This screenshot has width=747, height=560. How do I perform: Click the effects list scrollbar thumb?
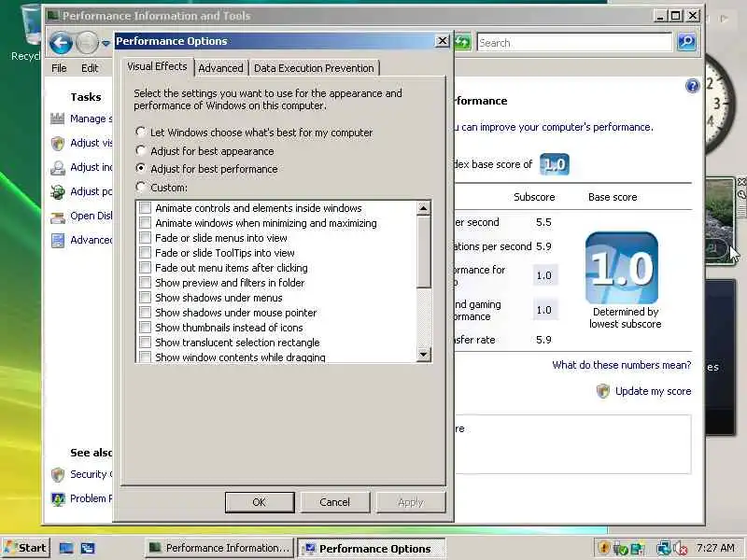[x=424, y=252]
